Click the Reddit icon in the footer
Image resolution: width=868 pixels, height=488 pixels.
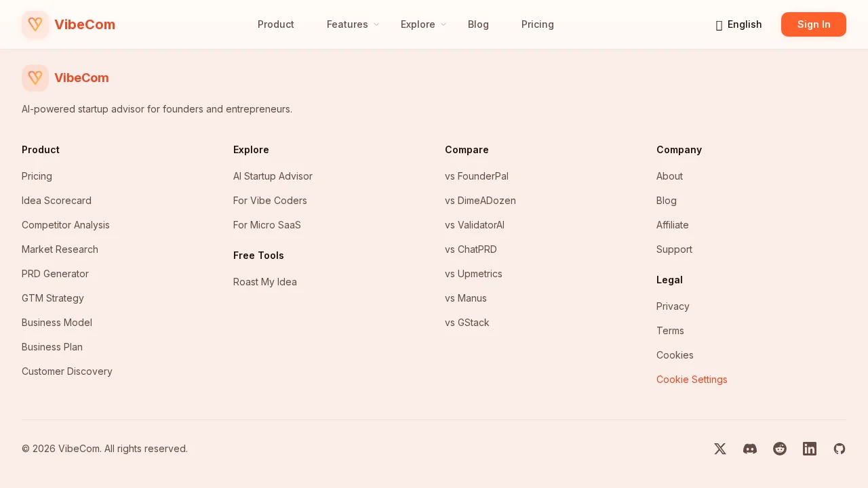coord(780,449)
